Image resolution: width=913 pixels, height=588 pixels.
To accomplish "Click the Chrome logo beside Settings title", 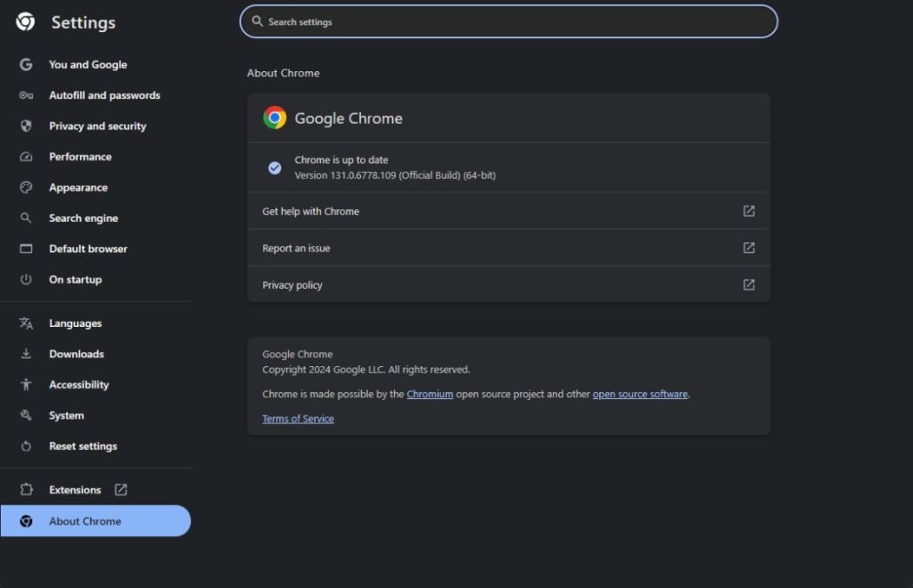I will click(x=25, y=21).
